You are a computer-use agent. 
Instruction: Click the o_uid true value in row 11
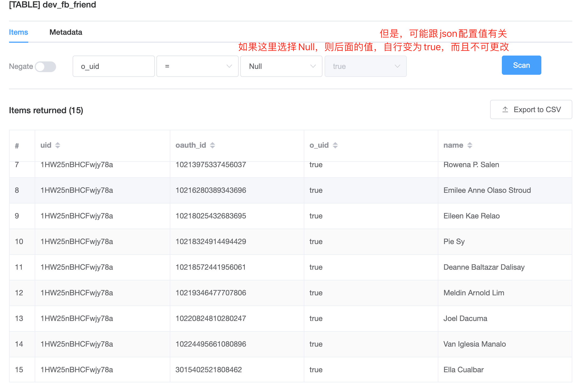pyautogui.click(x=316, y=267)
